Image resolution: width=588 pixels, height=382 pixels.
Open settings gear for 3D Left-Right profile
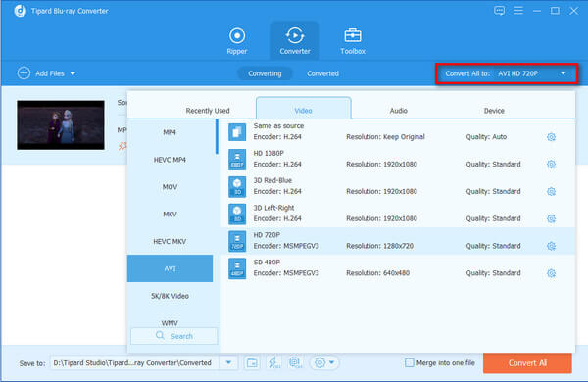[551, 218]
